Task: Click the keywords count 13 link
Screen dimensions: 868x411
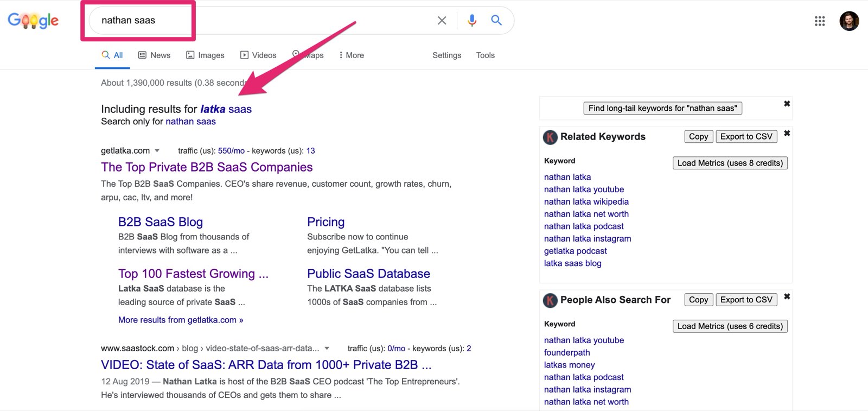Action: click(x=310, y=151)
